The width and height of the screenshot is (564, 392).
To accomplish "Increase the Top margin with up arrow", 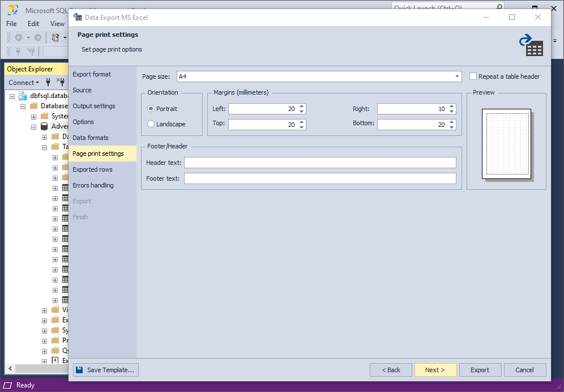I will coord(301,122).
